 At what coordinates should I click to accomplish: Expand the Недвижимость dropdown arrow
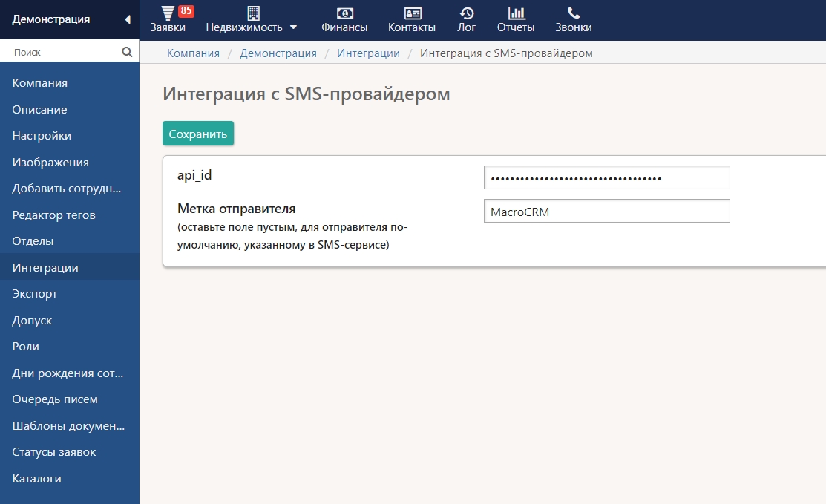pos(293,27)
